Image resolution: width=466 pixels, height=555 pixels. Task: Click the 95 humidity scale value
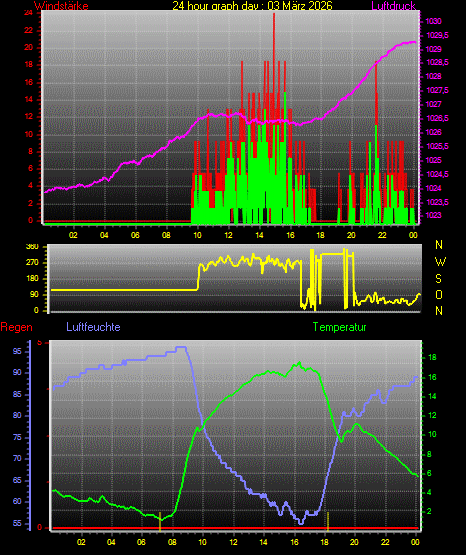17,351
